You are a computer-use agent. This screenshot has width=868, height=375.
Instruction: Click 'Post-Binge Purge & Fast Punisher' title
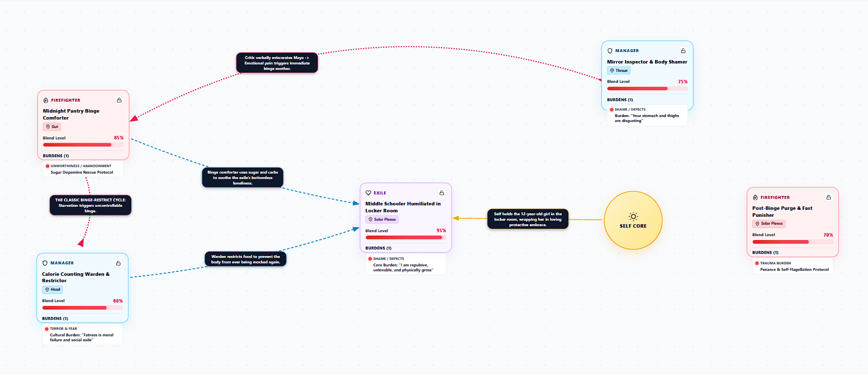pyautogui.click(x=782, y=212)
